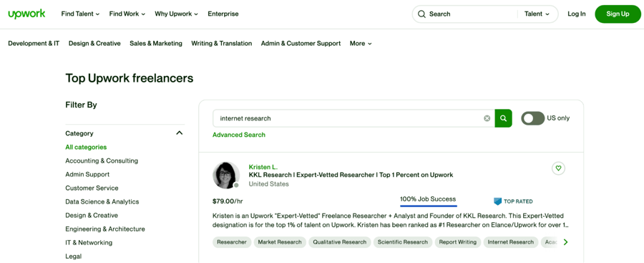Screen dimensions: 644x263
Task: Click the Researcher skill tag
Action: coord(232,242)
